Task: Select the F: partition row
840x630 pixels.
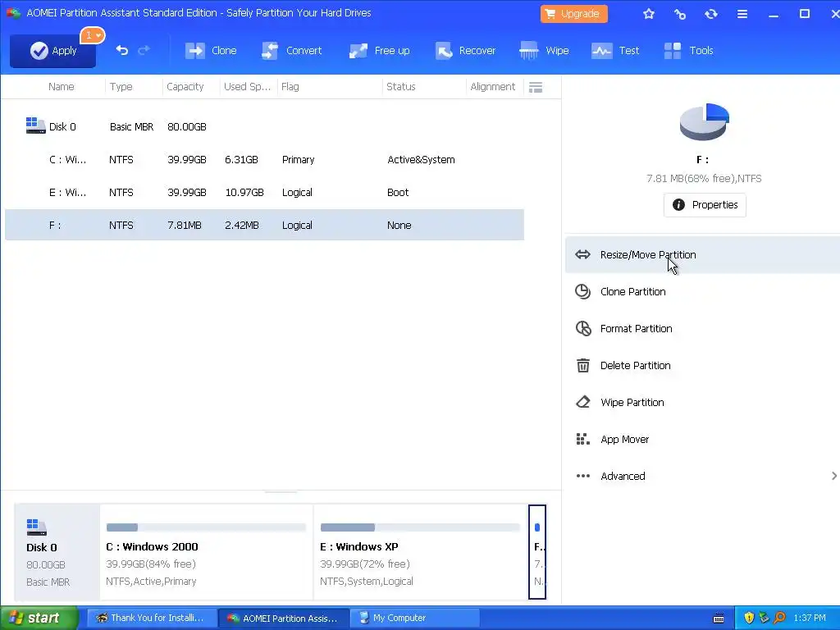Action: (264, 225)
